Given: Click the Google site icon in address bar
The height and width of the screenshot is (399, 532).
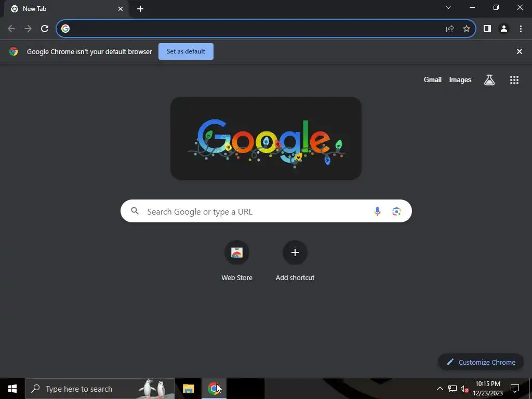Looking at the screenshot, I should (65, 29).
